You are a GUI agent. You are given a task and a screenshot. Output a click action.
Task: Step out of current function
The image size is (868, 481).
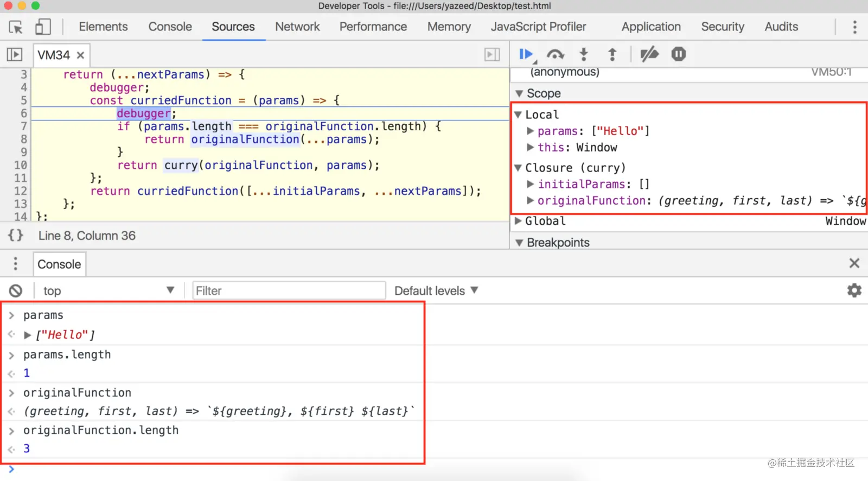coord(612,54)
